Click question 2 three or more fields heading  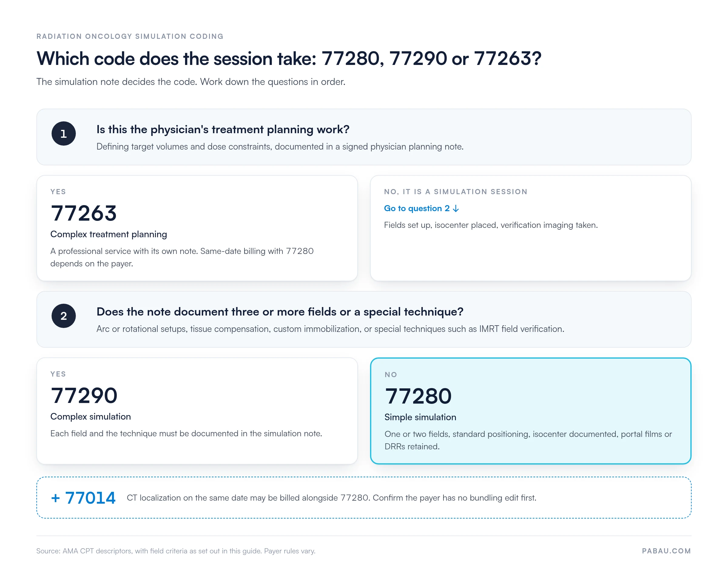[280, 312]
